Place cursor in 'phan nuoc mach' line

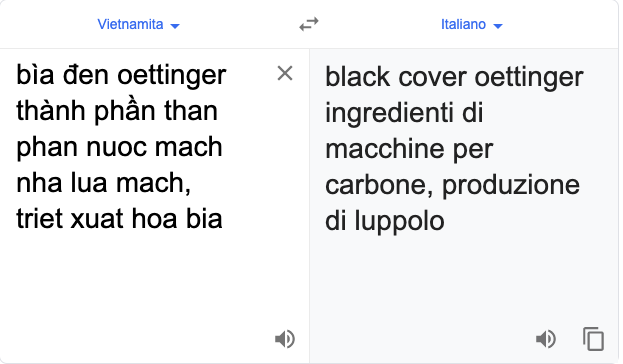coord(119,147)
